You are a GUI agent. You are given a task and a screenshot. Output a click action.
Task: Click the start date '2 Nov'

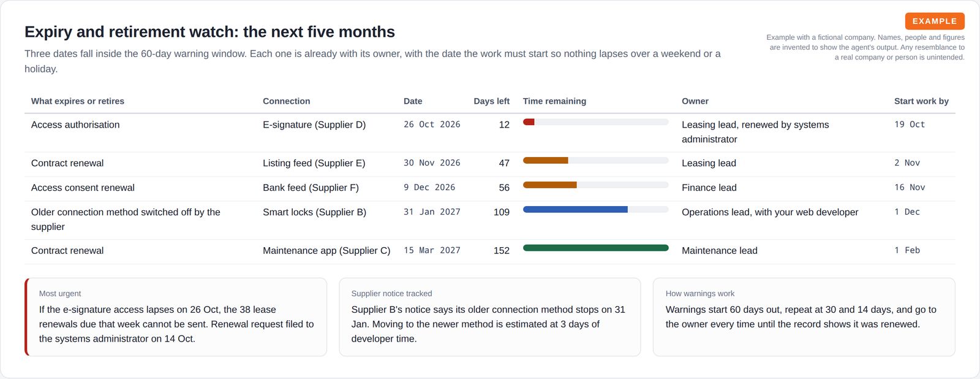pos(907,163)
